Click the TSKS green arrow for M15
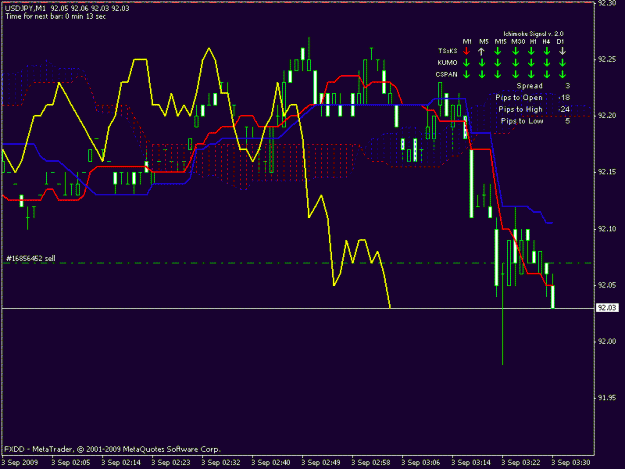This screenshot has height=469, width=625. 497,51
